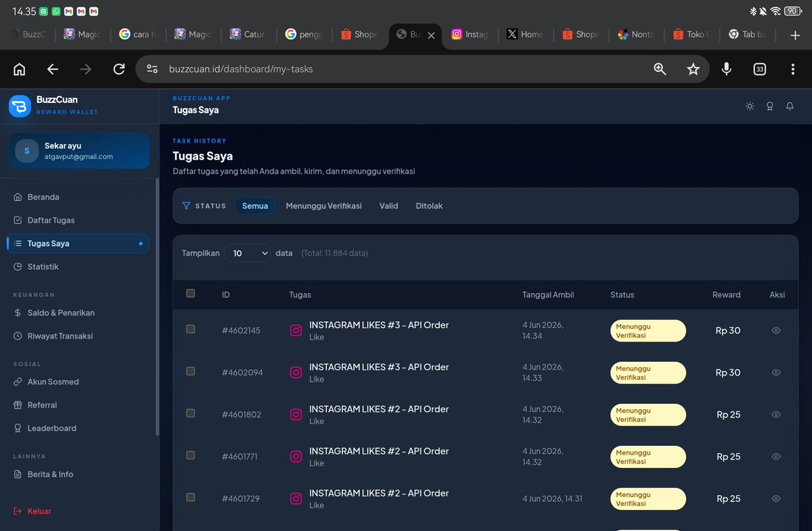The height and width of the screenshot is (531, 812).
Task: Tick checkbox for task #4602094
Action: 190,371
